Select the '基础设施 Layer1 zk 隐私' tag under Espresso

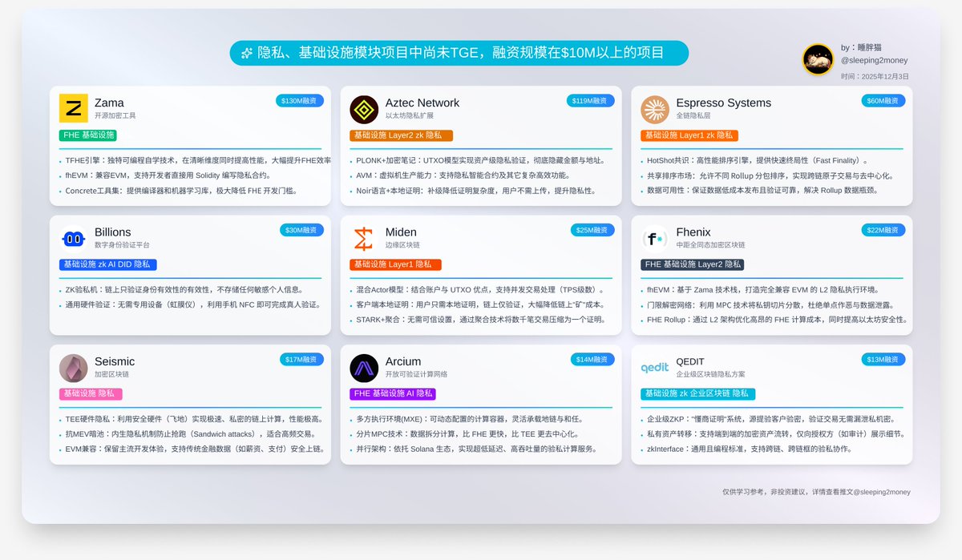pyautogui.click(x=689, y=135)
